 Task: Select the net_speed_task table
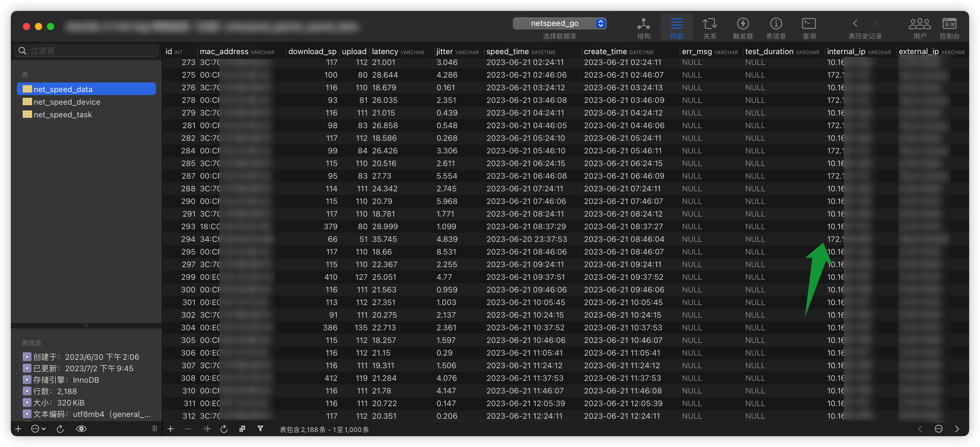click(63, 114)
